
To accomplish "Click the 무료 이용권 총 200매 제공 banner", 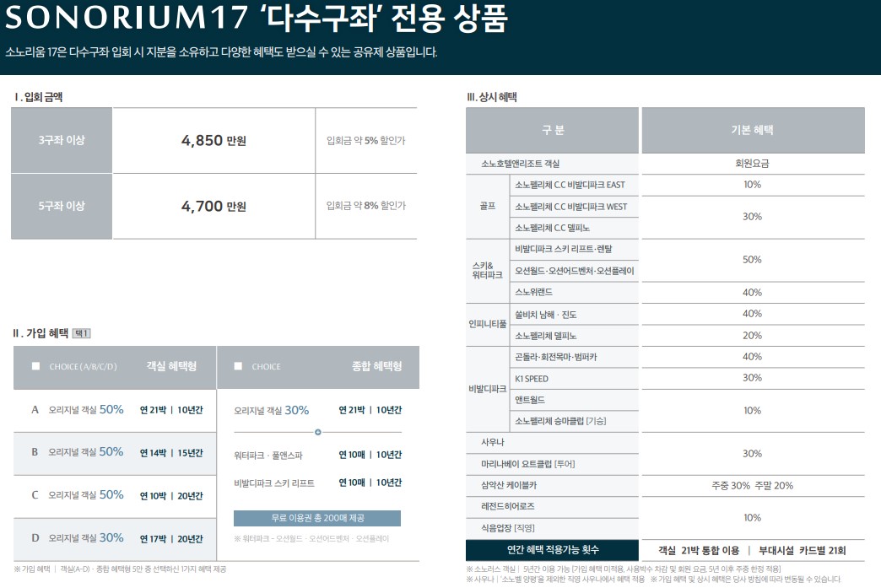I will (x=317, y=518).
